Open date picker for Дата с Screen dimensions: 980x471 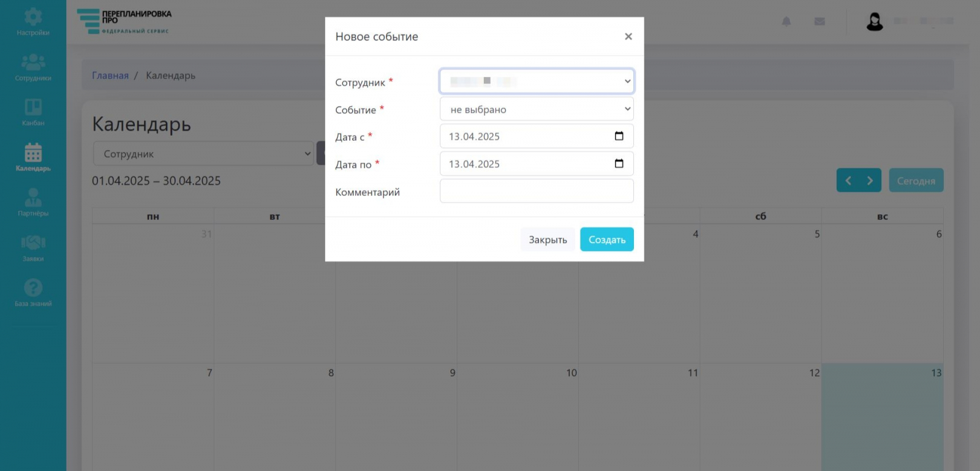pyautogui.click(x=619, y=136)
